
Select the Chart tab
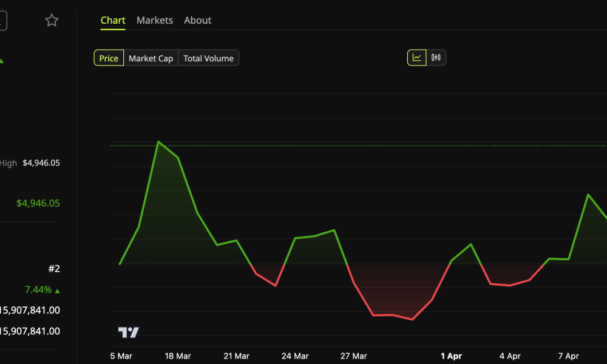[x=113, y=20]
